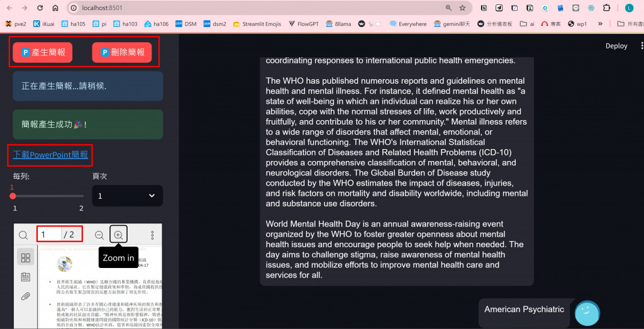Open the DSM bookmark
The image size is (644, 329).
click(x=186, y=24)
